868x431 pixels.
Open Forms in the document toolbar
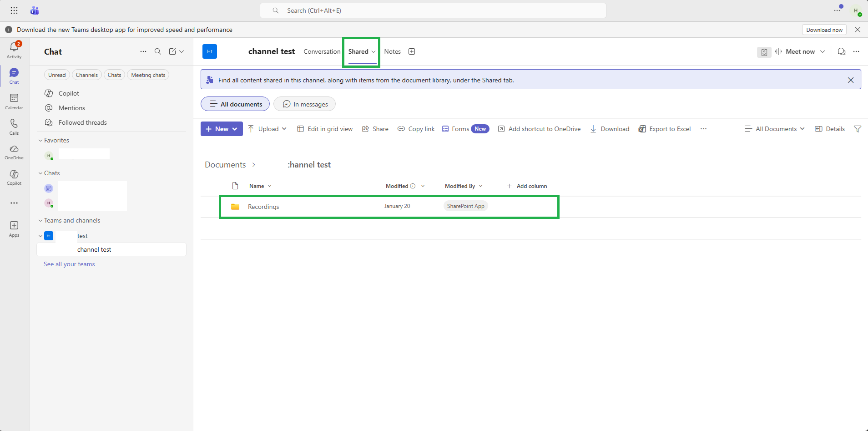click(465, 129)
